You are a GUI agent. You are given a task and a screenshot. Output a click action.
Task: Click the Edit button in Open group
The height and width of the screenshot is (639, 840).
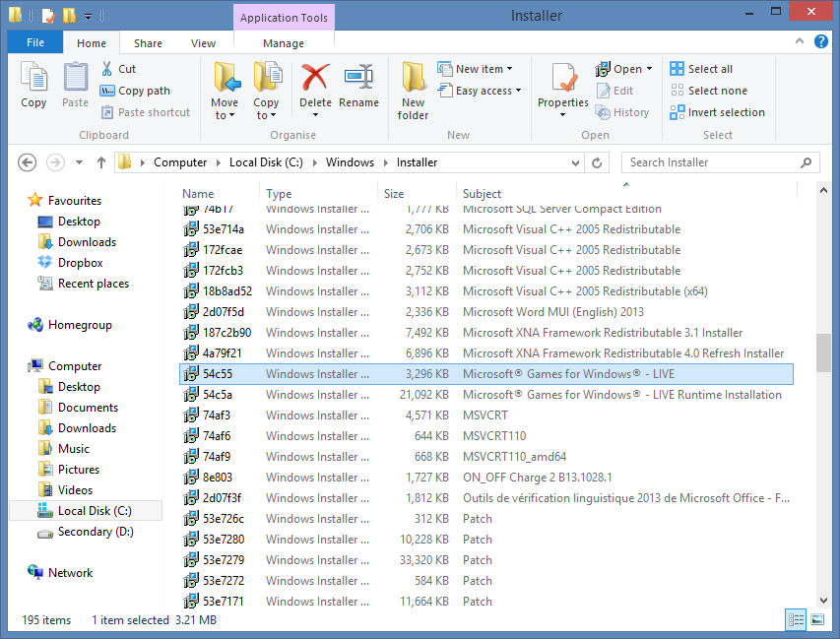click(614, 91)
